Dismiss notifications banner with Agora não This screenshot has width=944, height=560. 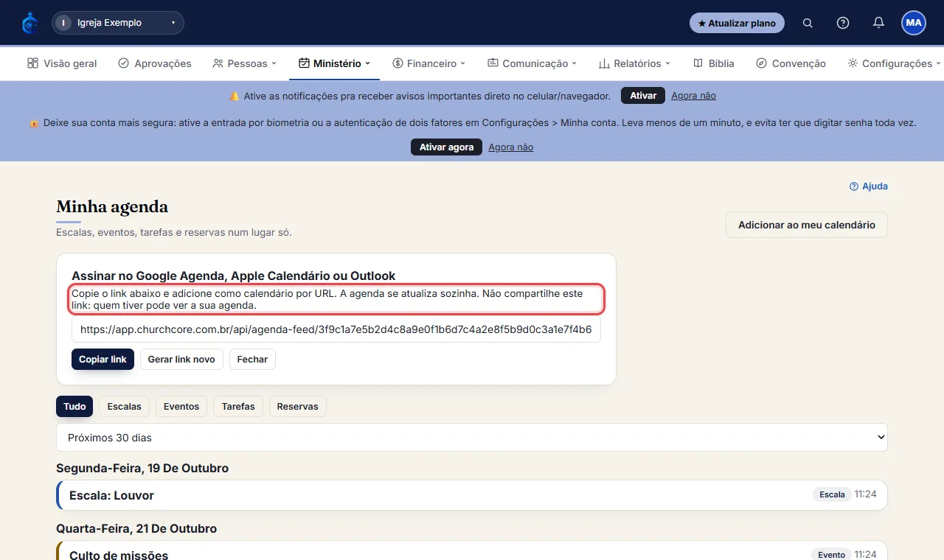point(693,96)
